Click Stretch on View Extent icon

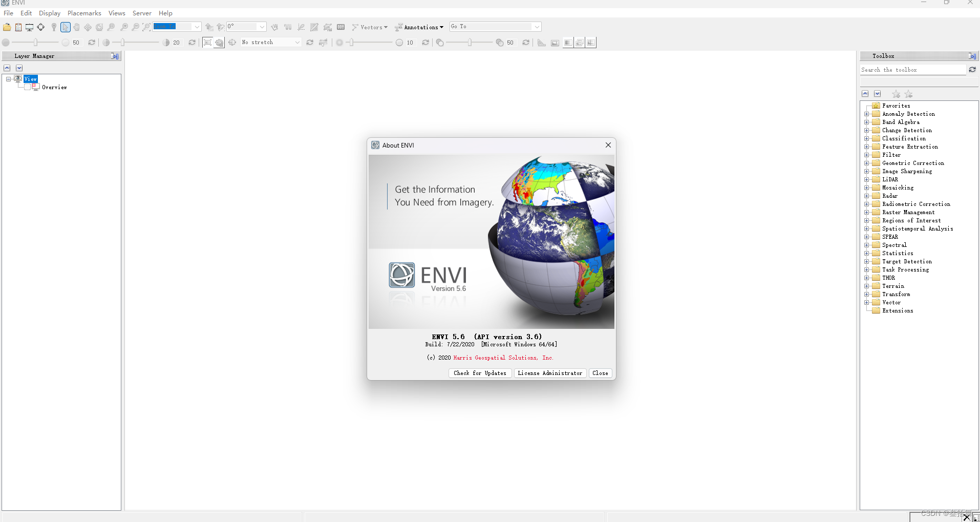[x=207, y=43]
